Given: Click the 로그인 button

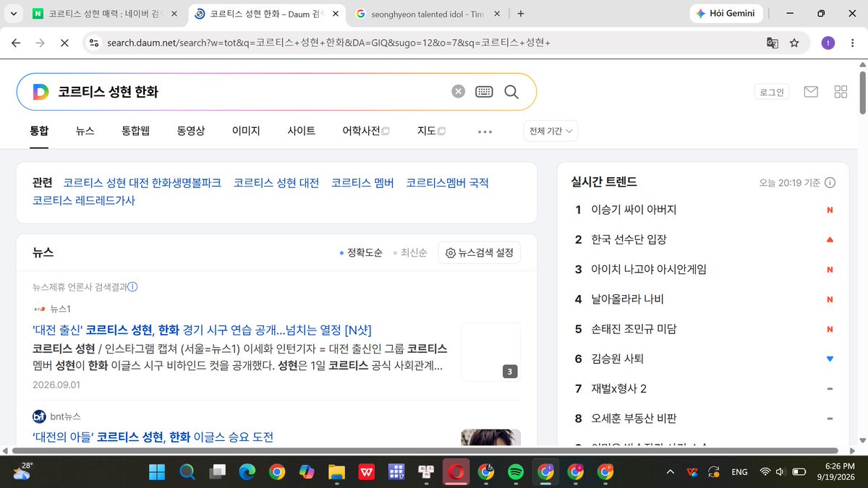Looking at the screenshot, I should click(772, 92).
